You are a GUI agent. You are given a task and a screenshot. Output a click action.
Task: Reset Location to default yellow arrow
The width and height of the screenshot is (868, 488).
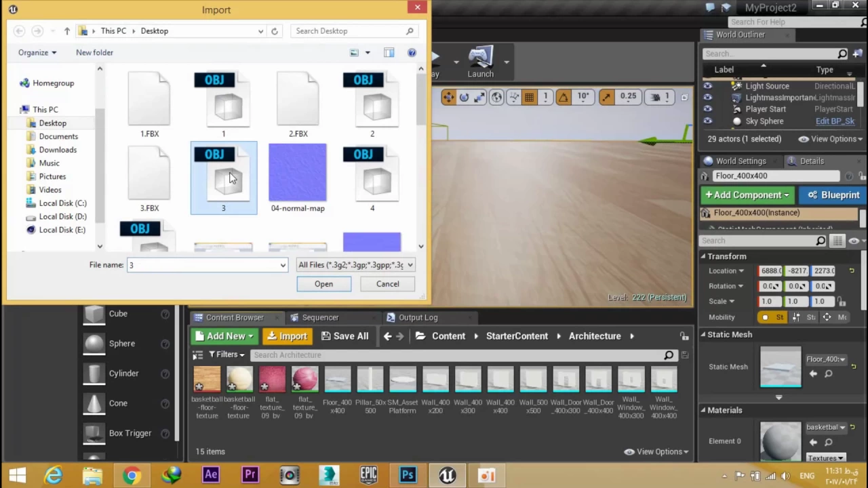[x=852, y=270]
